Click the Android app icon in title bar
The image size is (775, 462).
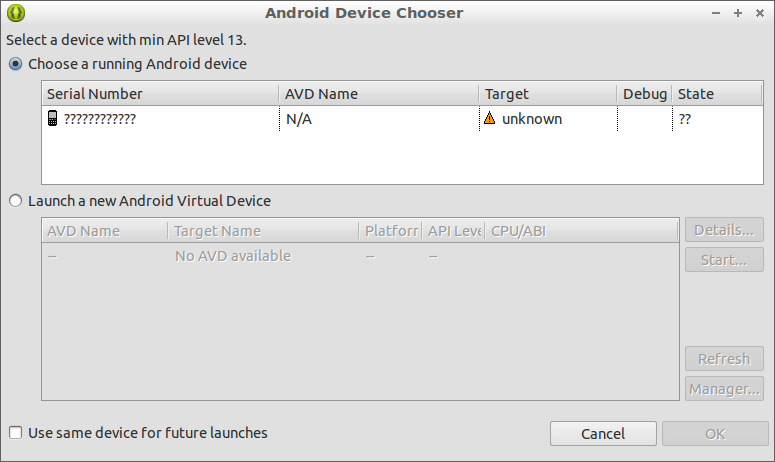click(15, 13)
